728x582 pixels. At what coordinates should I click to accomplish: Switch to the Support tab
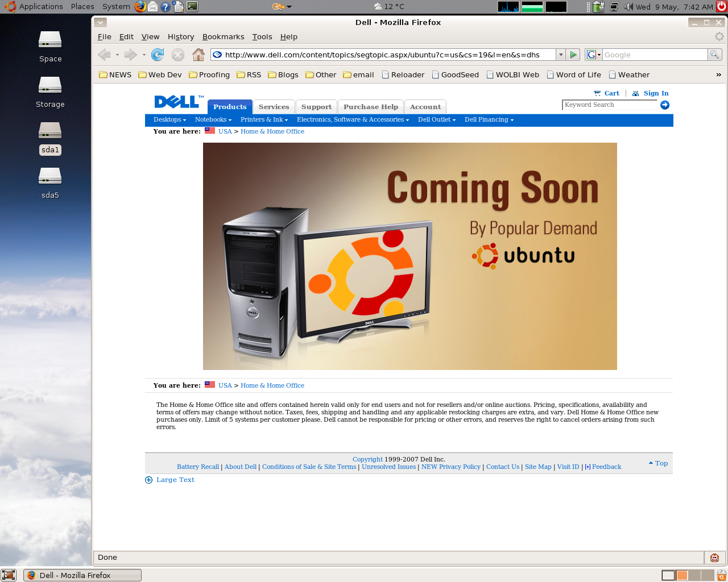coord(316,107)
